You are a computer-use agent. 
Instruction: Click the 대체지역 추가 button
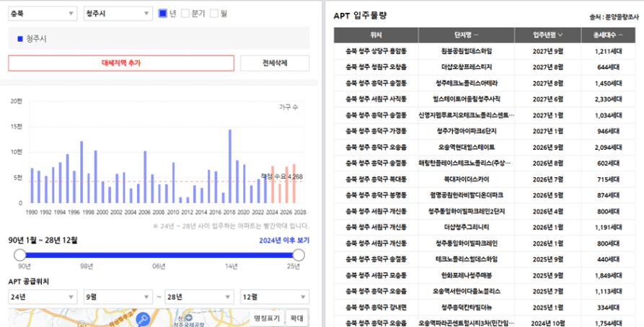pos(121,63)
